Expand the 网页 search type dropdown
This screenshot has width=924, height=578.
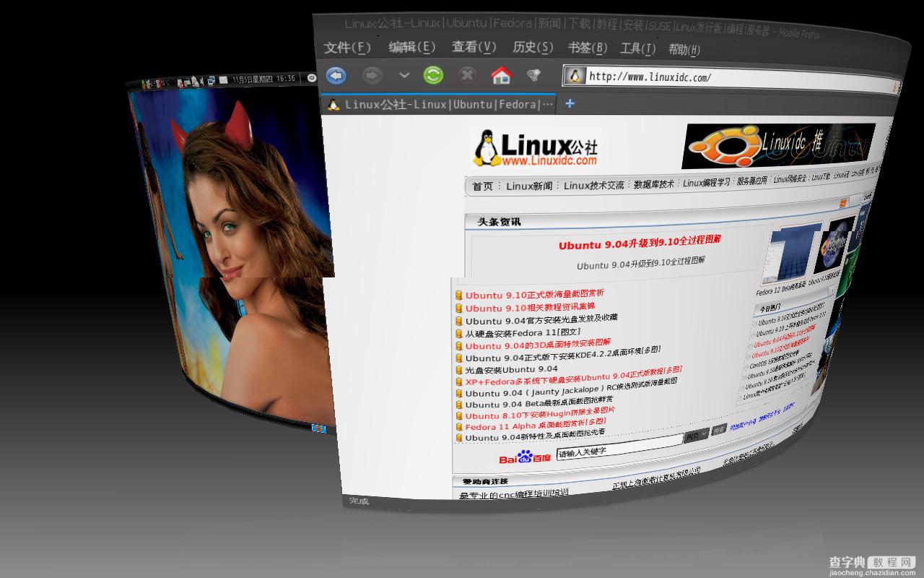click(x=697, y=436)
